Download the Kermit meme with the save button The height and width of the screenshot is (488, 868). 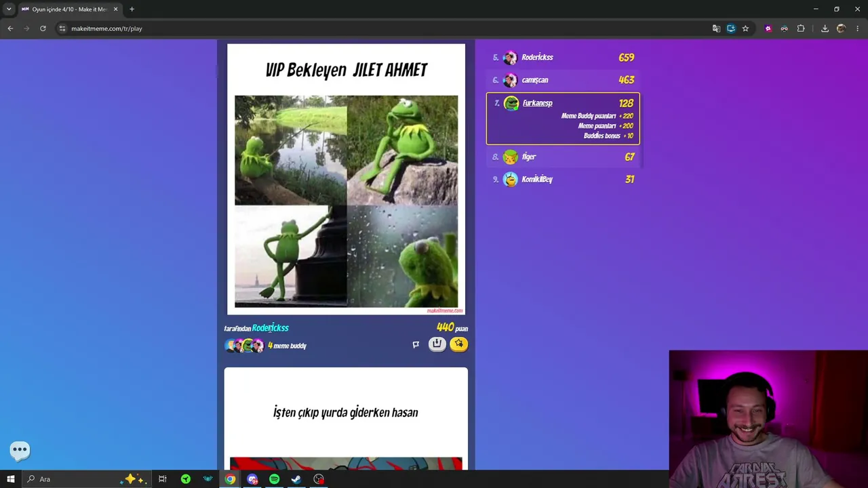(x=437, y=344)
